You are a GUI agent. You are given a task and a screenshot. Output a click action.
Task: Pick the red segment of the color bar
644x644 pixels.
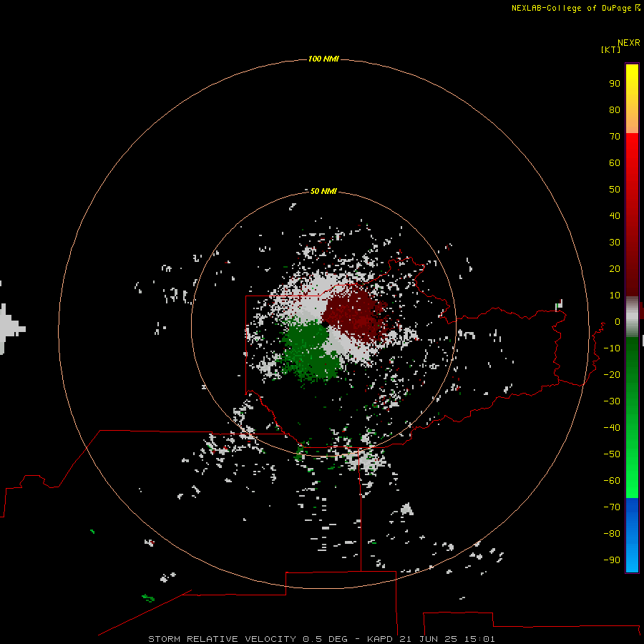[x=632, y=215]
